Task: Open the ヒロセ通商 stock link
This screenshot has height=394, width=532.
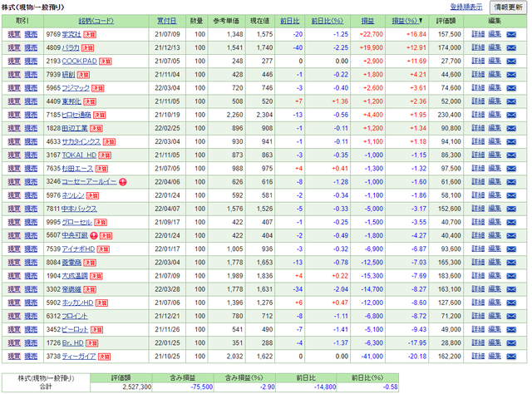Action: pyautogui.click(x=76, y=115)
